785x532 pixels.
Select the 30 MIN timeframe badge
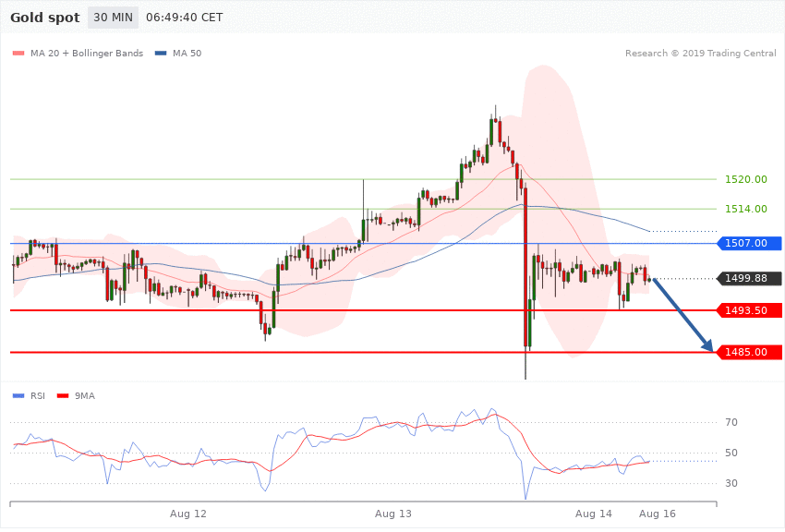(114, 18)
